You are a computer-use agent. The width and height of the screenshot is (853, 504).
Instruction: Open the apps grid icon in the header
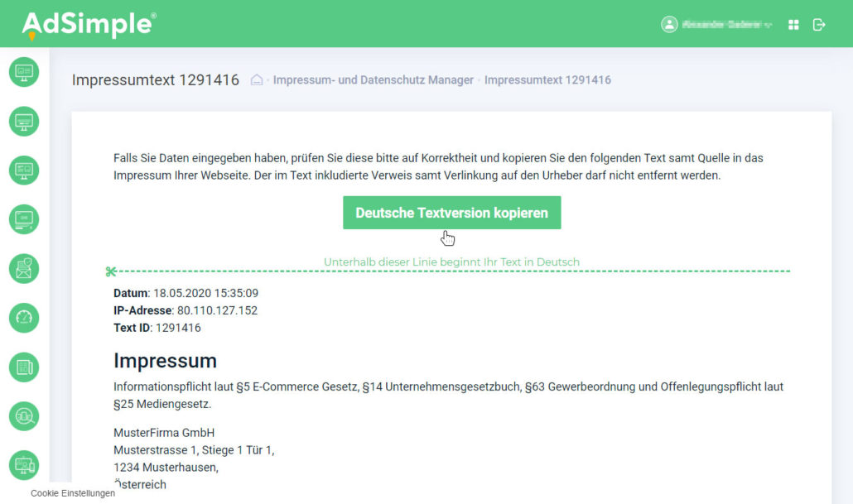[793, 24]
